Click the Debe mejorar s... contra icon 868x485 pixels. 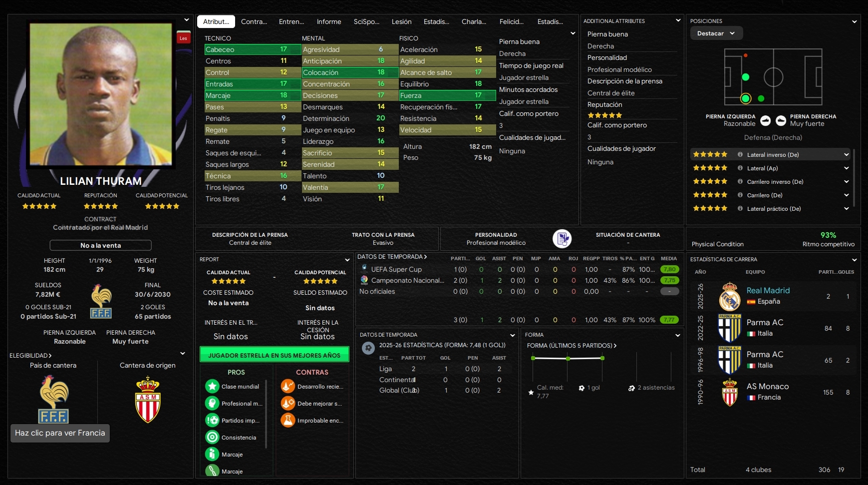click(288, 403)
